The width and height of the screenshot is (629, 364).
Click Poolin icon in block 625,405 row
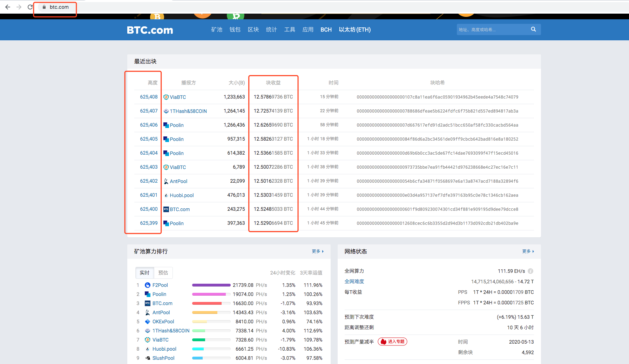pyautogui.click(x=166, y=139)
